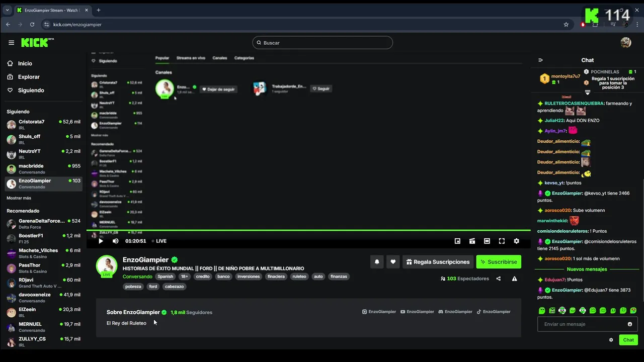Report the stream via warning icon
Image resolution: width=644 pixels, height=362 pixels.
click(x=514, y=279)
